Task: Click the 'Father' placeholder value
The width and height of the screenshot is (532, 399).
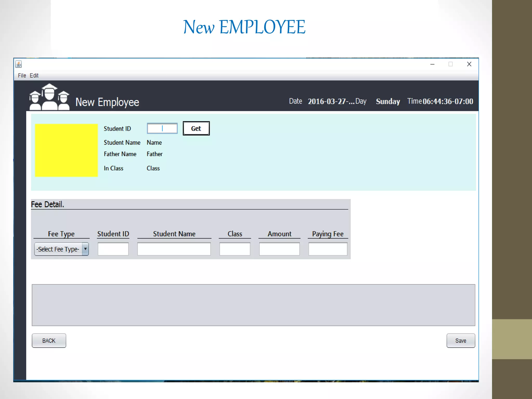Action: click(x=155, y=154)
